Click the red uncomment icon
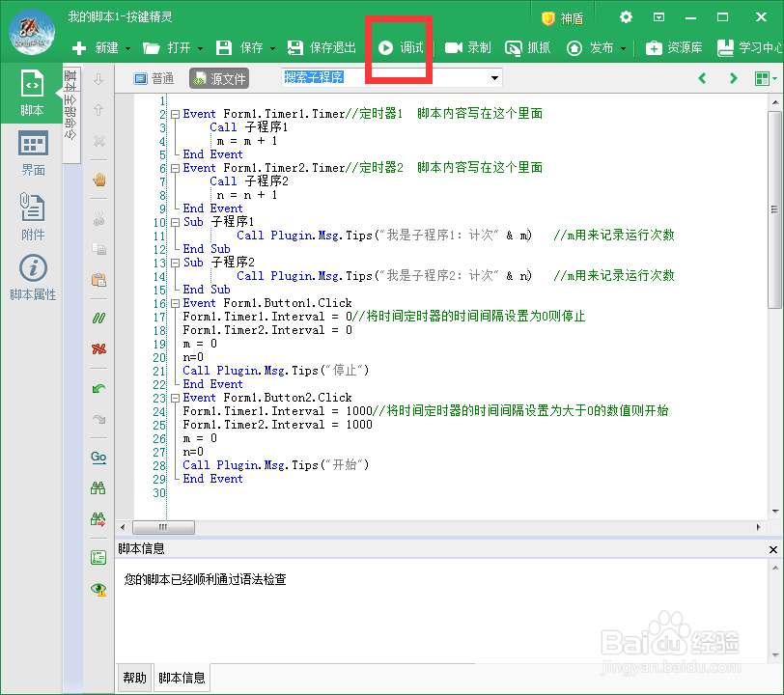This screenshot has width=784, height=695. coord(99,348)
